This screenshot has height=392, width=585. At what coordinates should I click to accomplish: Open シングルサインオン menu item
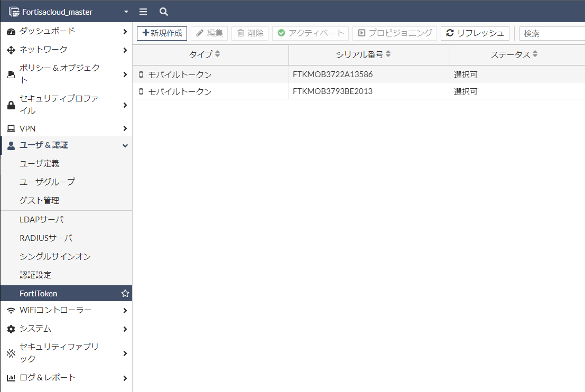[x=67, y=257]
